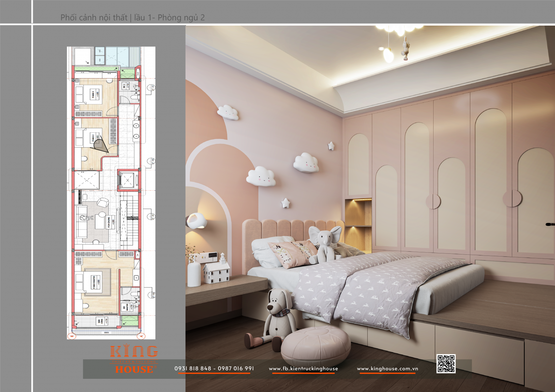The width and height of the screenshot is (555, 392).
Task: Open the www.fb.kientruckinghouse link
Action: coord(303,369)
